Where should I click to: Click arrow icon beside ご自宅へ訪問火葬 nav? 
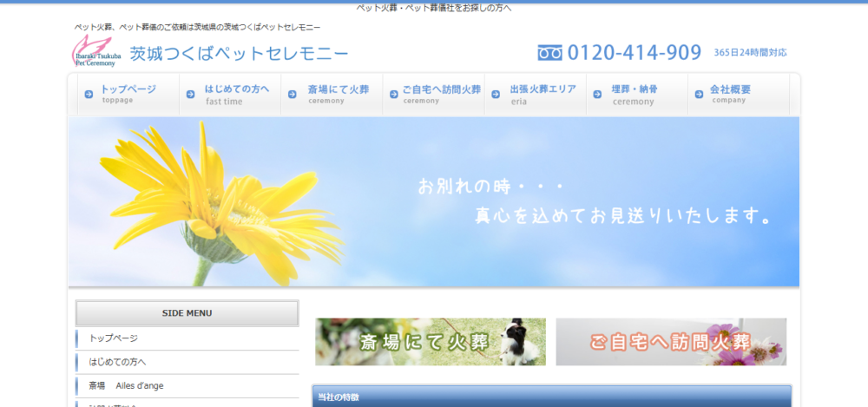(393, 94)
